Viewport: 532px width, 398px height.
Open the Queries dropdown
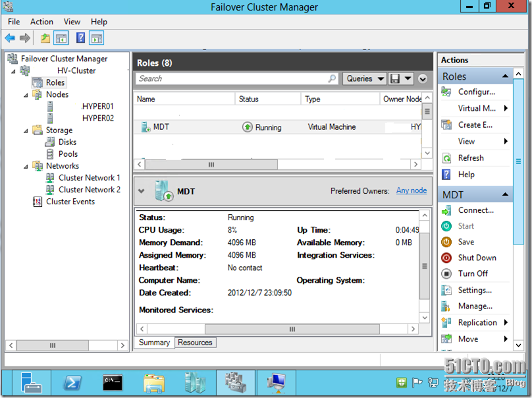coord(365,79)
